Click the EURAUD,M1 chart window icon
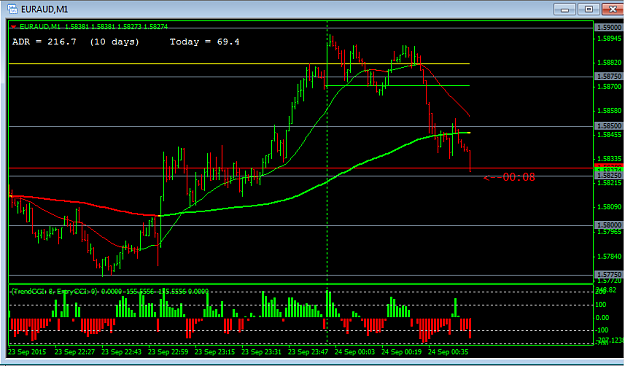 [12, 9]
